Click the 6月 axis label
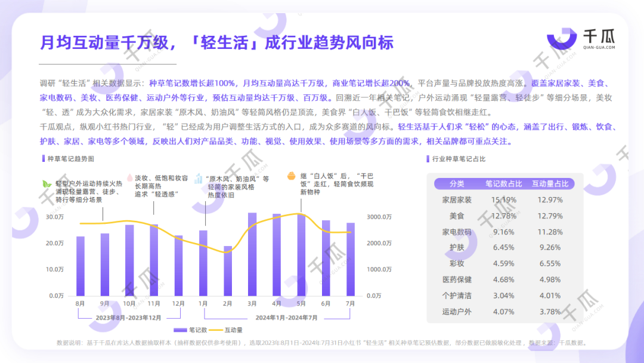The image size is (644, 363). (326, 303)
